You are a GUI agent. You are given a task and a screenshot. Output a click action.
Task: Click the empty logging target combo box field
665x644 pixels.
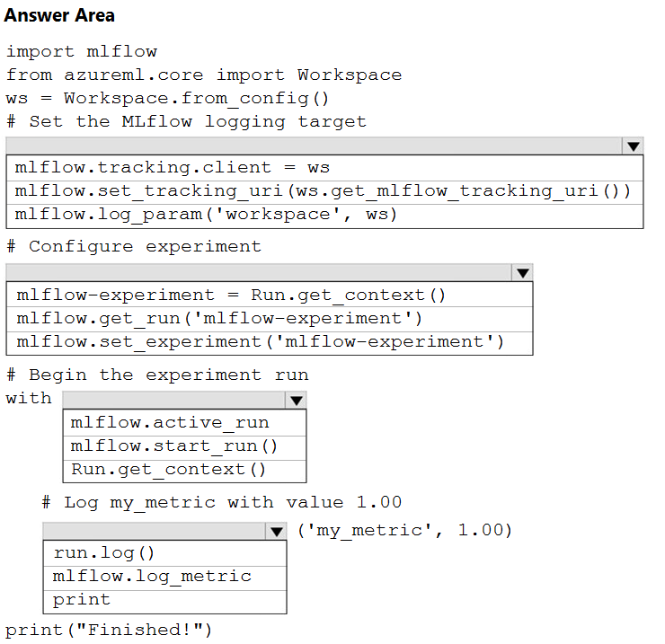coord(315,146)
